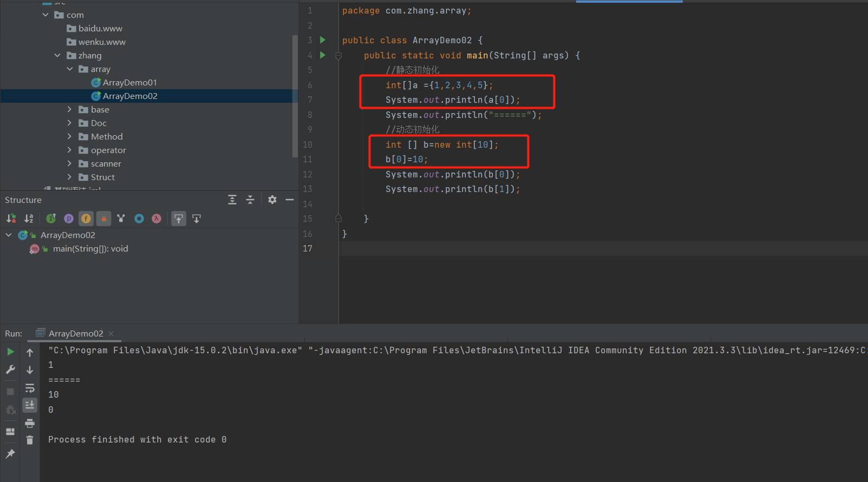The height and width of the screenshot is (482, 868).
Task: Select wenku.www package
Action: click(x=102, y=42)
